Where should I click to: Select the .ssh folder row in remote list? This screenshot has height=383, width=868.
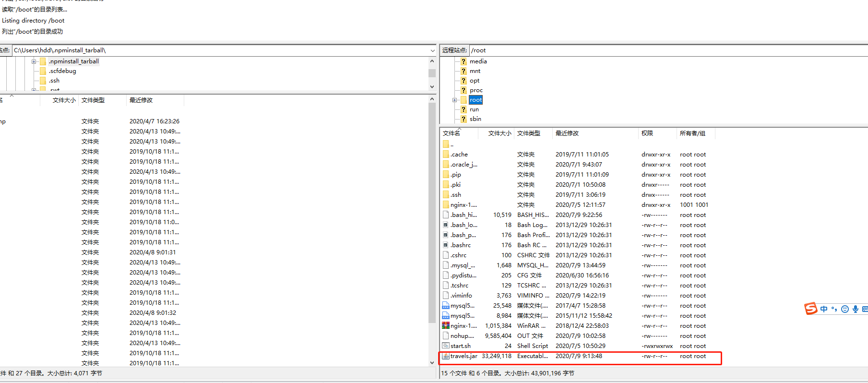[x=577, y=195]
